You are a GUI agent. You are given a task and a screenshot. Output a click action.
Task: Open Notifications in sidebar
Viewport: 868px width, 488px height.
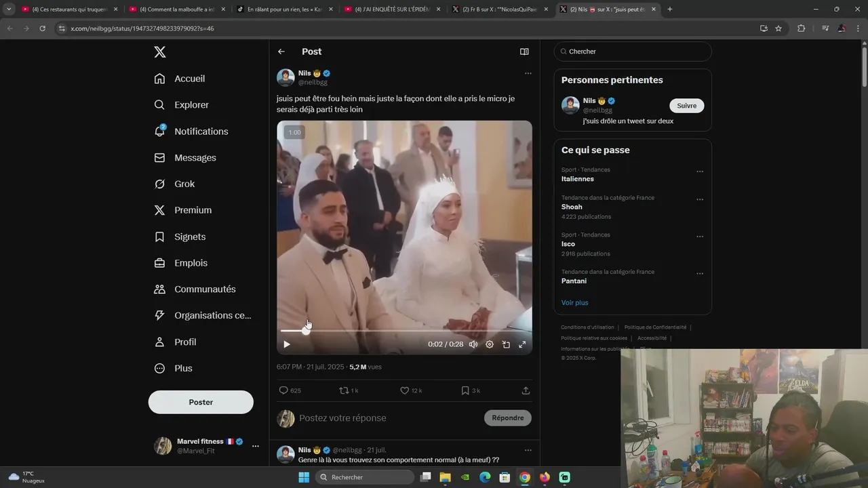click(x=191, y=131)
